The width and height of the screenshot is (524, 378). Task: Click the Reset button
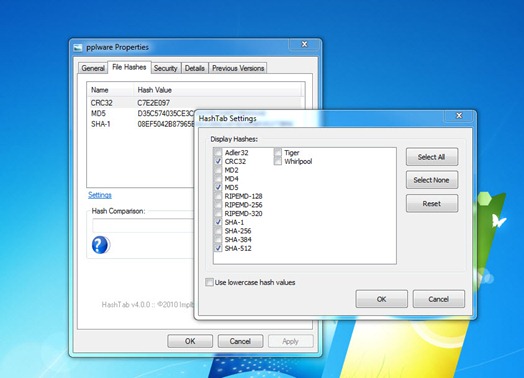(432, 204)
